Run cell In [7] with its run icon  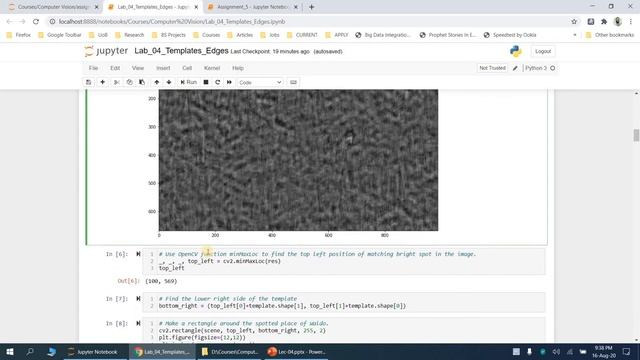tap(138, 299)
